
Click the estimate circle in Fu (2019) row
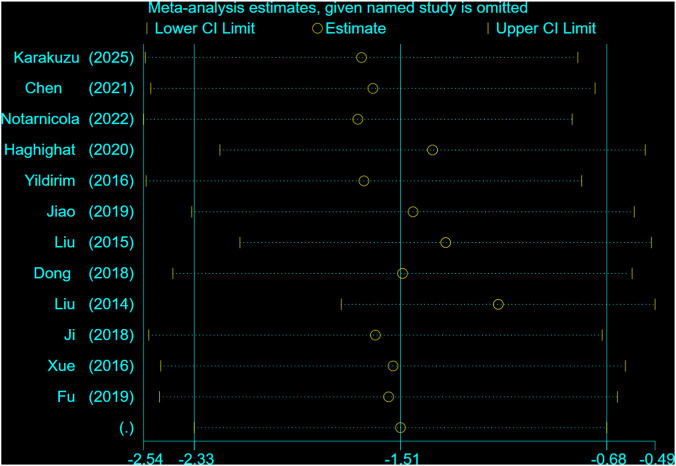click(388, 397)
